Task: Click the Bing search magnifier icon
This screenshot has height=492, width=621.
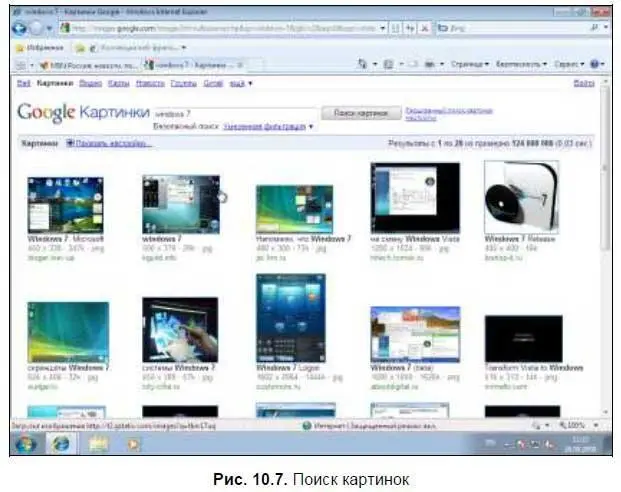Action: point(594,28)
